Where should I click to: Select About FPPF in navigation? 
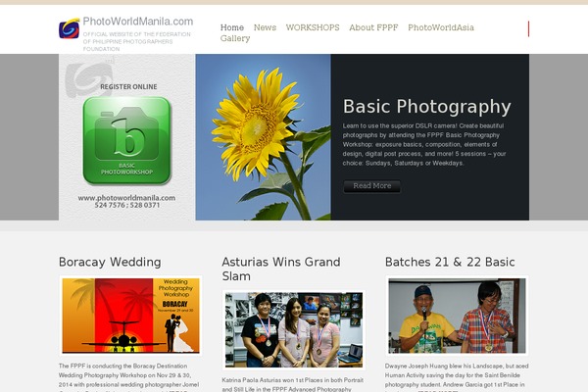point(373,27)
